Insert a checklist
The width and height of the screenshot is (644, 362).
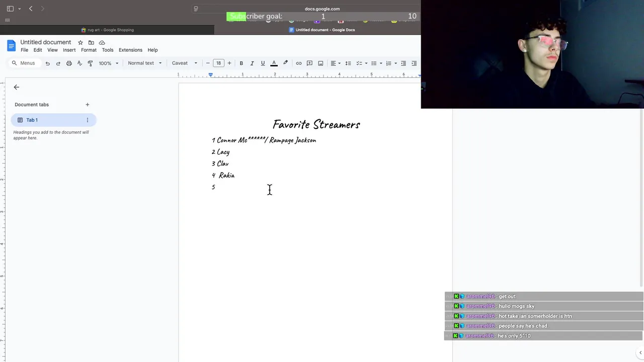point(359,63)
